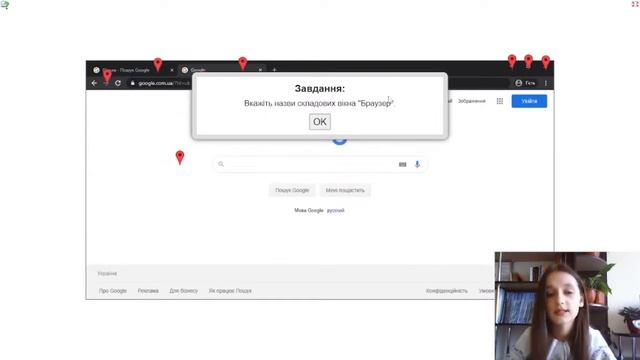The image size is (640, 360).
Task: Start voice search with the microphone icon
Action: 417,164
